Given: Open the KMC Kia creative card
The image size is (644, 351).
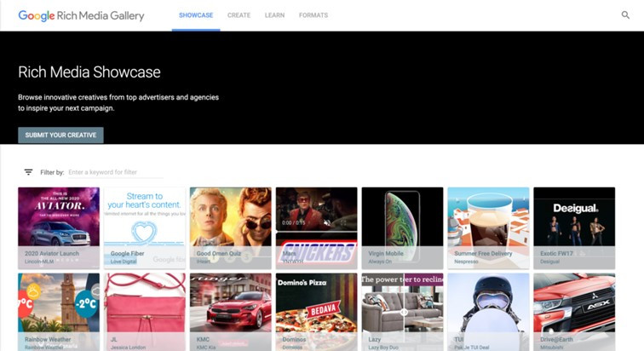Looking at the screenshot, I should pos(230,312).
